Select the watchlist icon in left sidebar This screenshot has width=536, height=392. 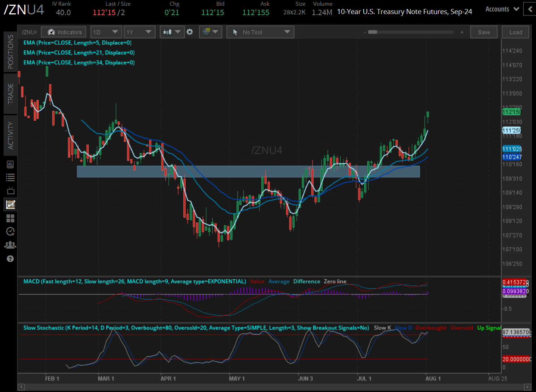(10, 177)
